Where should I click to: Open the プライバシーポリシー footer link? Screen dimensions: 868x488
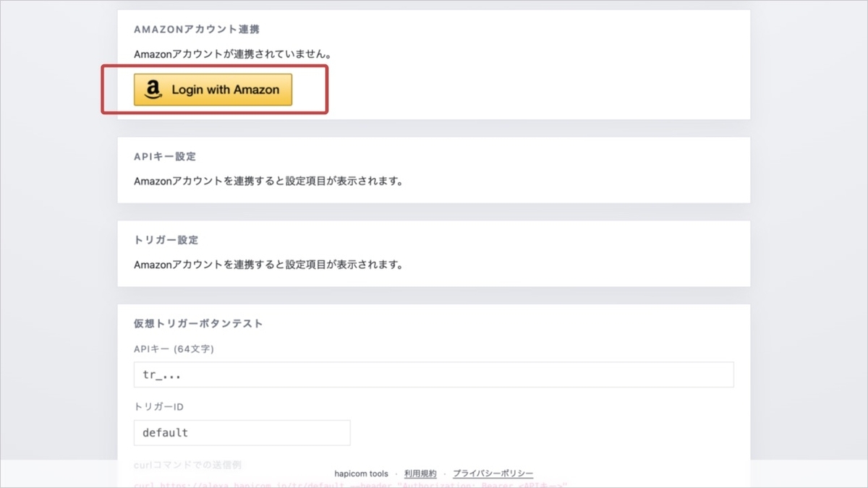pos(493,474)
